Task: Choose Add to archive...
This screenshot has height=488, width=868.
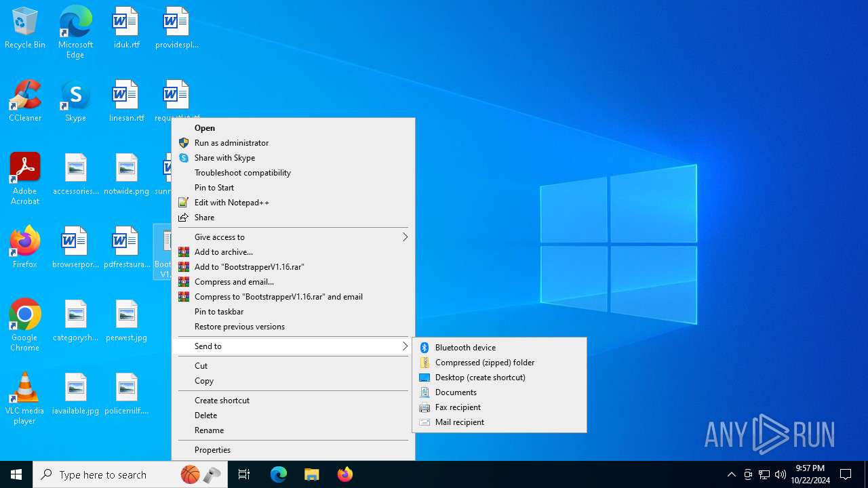Action: tap(293, 252)
